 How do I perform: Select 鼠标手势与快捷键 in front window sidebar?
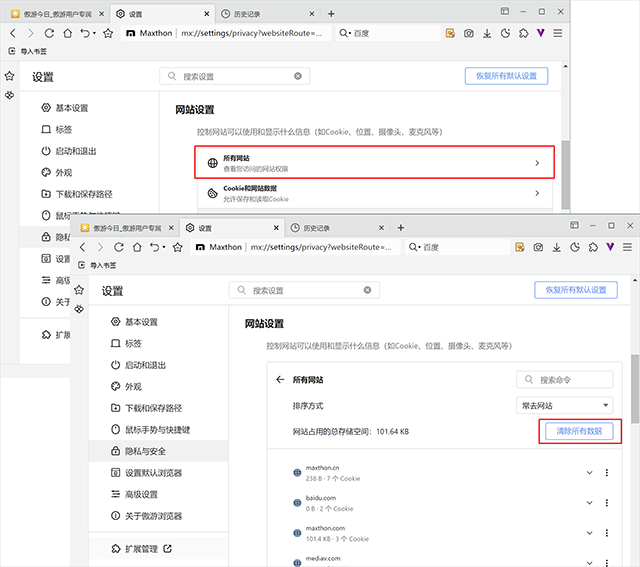(x=158, y=429)
